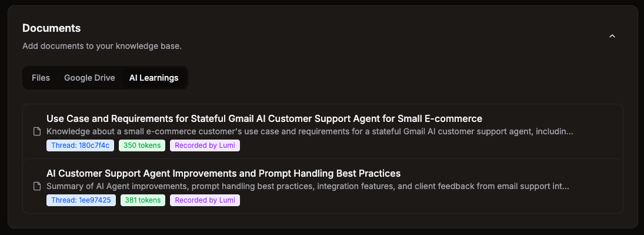Click the Documents section heading
This screenshot has height=235, width=644.
[51, 28]
